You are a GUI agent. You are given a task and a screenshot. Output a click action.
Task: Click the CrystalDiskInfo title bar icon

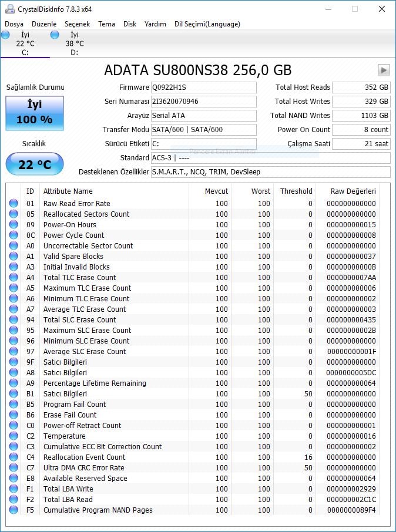tap(10, 9)
